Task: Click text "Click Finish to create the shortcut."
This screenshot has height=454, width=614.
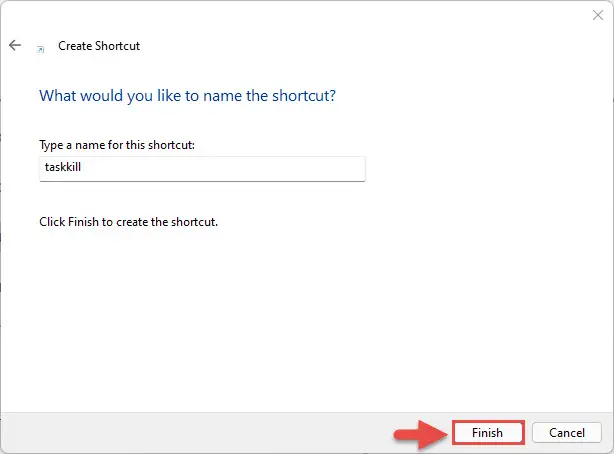Action: 128,222
